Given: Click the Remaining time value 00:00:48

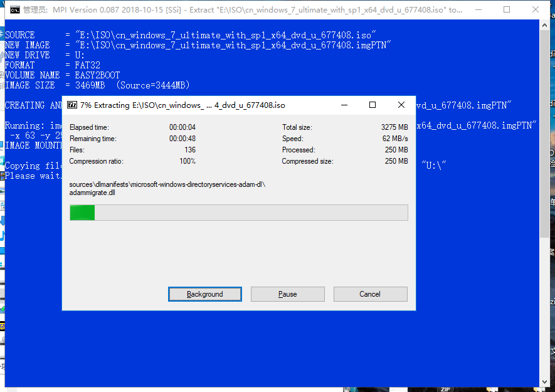Looking at the screenshot, I should coord(182,139).
